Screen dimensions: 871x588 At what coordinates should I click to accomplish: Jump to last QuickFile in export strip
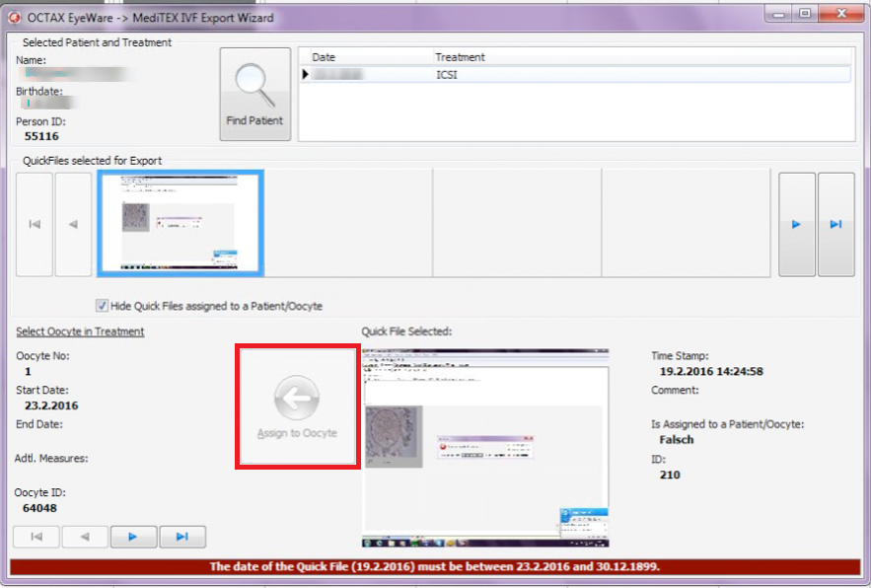click(x=836, y=225)
